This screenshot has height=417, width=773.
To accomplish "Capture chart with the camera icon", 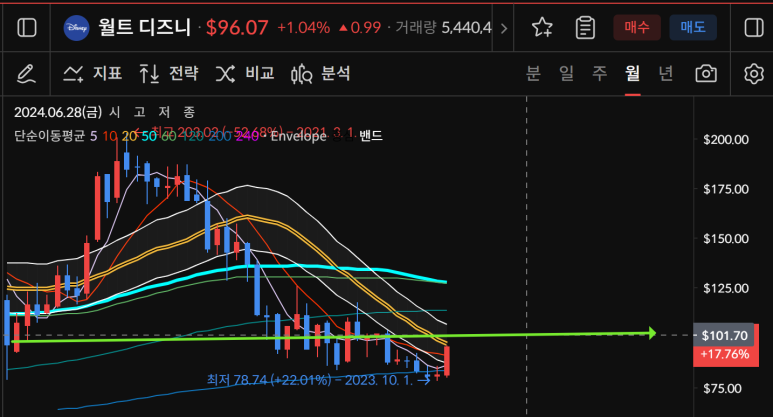I will [x=706, y=74].
